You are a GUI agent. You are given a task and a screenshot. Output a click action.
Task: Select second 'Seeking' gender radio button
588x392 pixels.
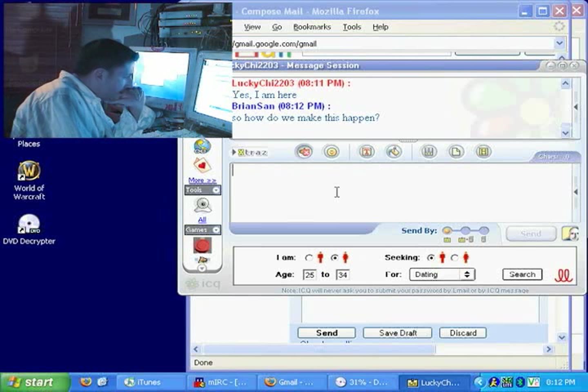pyautogui.click(x=454, y=258)
